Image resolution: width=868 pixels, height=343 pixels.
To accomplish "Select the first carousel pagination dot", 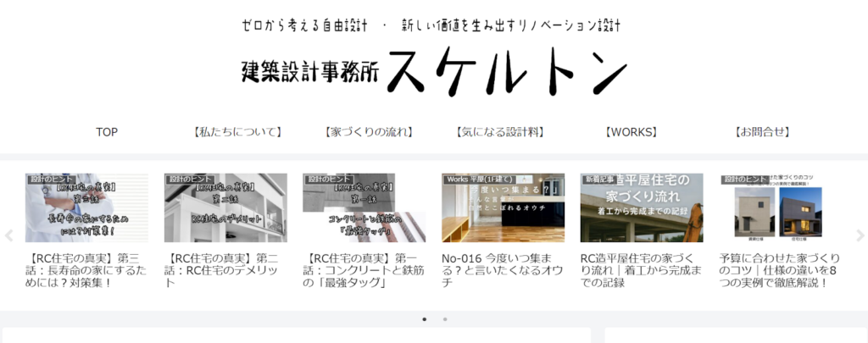I will (x=424, y=319).
